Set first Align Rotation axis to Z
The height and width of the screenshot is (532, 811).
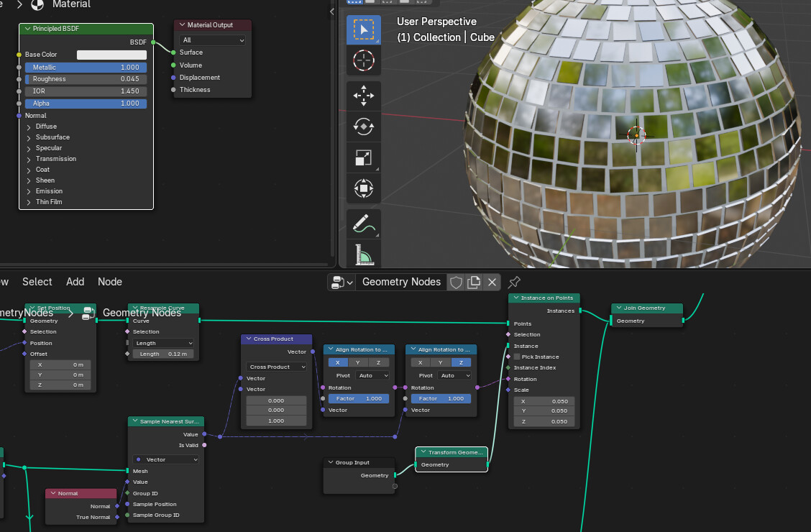click(379, 362)
